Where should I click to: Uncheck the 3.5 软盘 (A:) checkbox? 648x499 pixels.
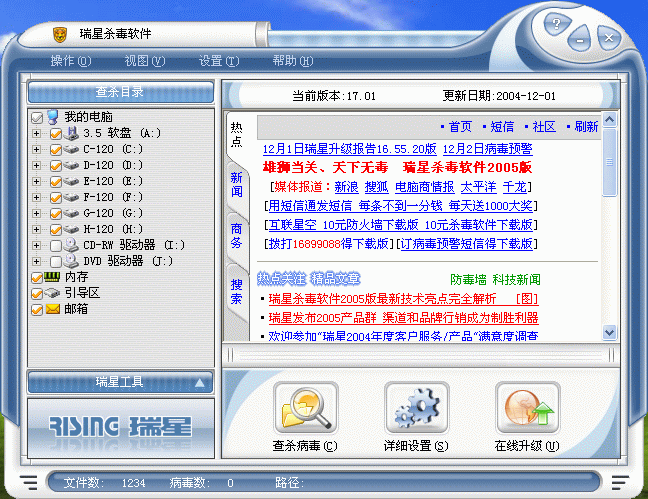coord(55,134)
